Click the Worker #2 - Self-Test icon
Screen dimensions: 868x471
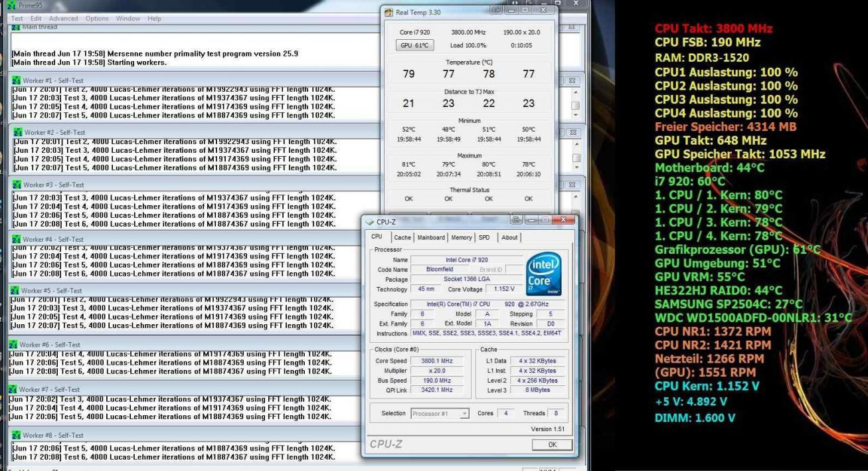17,133
